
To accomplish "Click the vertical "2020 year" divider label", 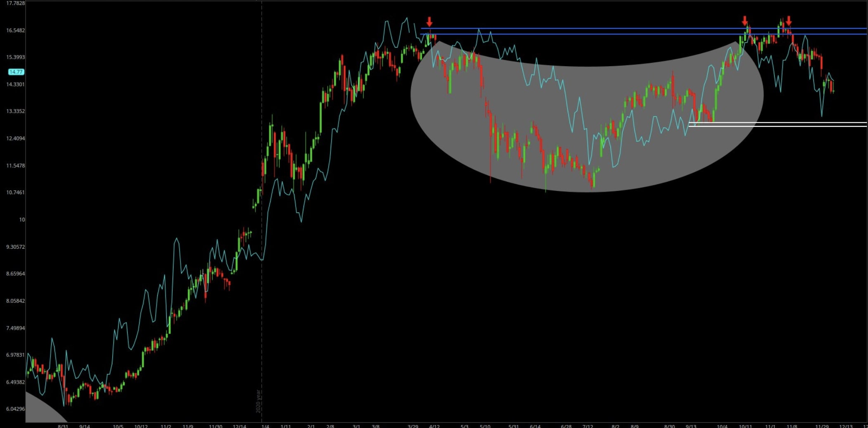I will (259, 401).
